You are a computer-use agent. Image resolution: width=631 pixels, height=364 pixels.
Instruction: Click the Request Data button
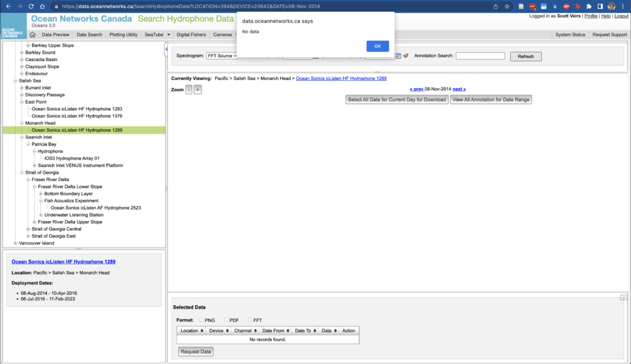[x=195, y=352]
